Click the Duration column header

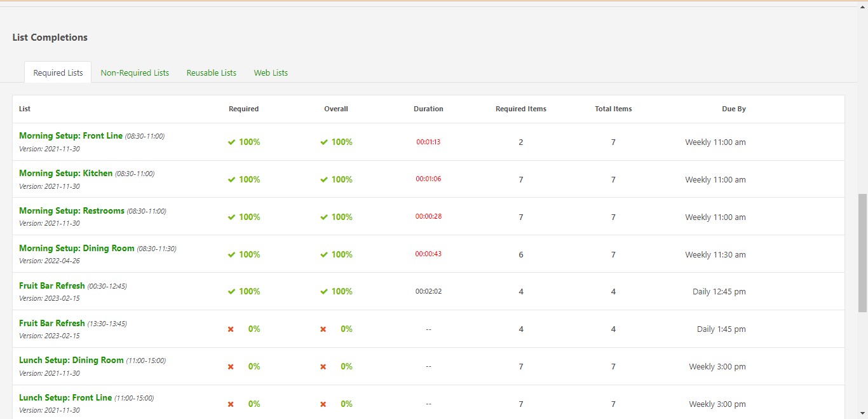pos(428,109)
